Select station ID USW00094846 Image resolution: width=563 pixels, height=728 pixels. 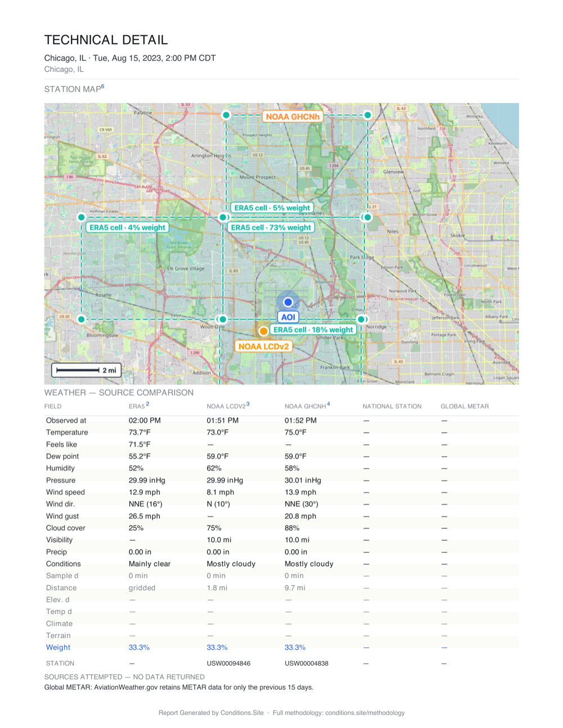point(229,663)
